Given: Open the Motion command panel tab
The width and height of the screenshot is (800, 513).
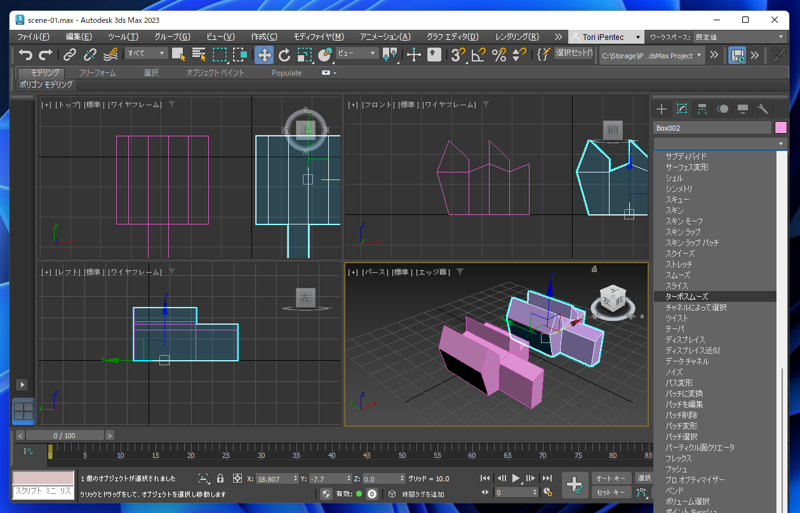Looking at the screenshot, I should click(722, 109).
